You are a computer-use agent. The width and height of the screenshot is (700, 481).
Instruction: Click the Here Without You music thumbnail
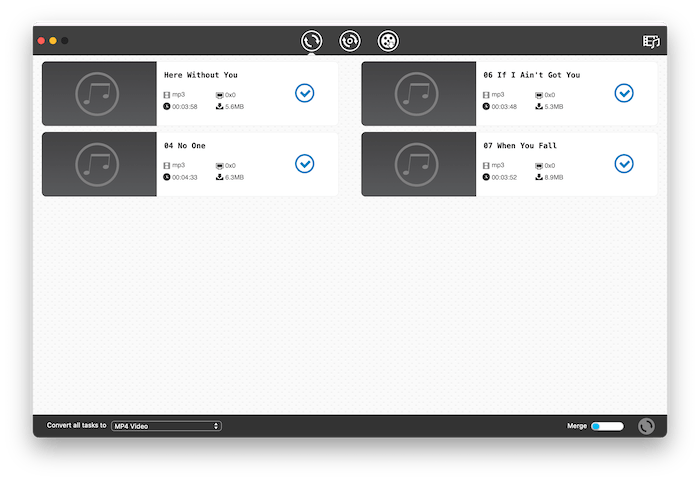coord(99,94)
